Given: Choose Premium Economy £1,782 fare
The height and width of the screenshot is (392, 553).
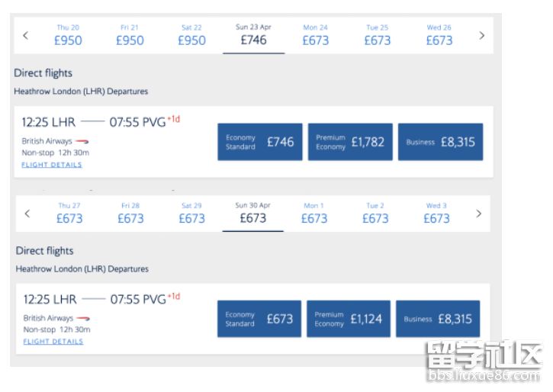Looking at the screenshot, I should [350, 142].
